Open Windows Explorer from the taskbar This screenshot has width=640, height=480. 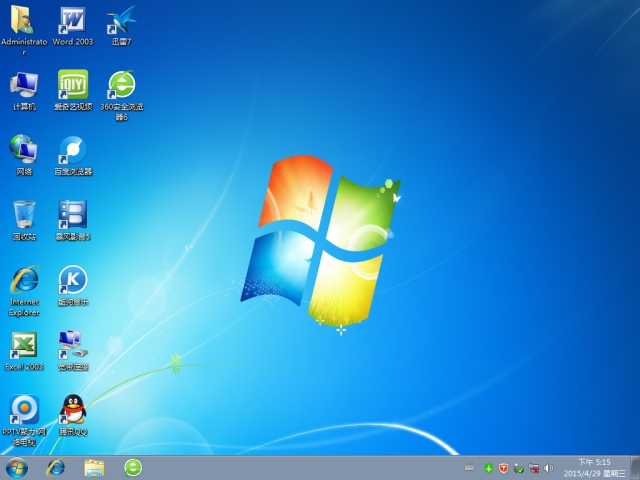pos(94,468)
